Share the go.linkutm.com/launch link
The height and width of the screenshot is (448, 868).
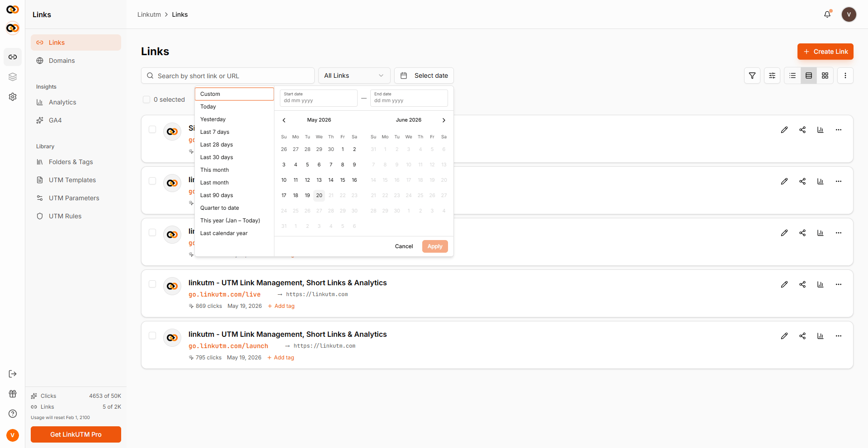[x=802, y=336]
